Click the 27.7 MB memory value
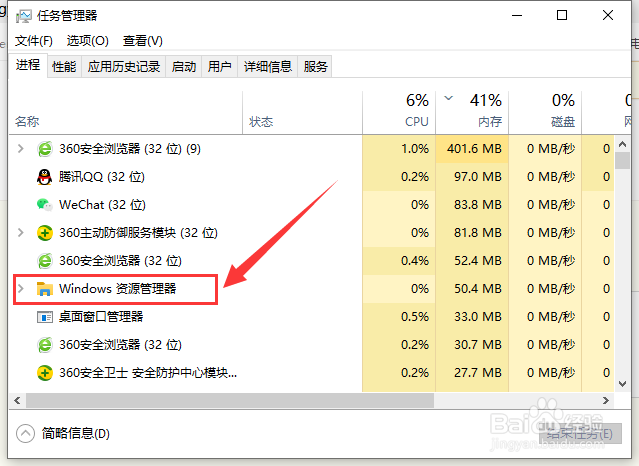This screenshot has width=639, height=466. (x=478, y=373)
